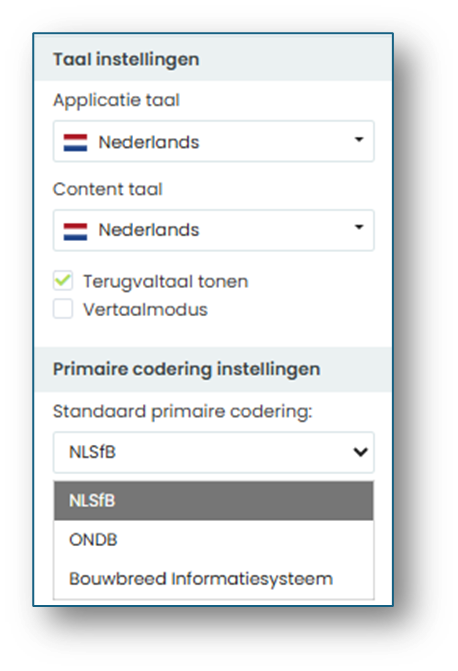Click the Standaard primaire codering label

point(183,412)
